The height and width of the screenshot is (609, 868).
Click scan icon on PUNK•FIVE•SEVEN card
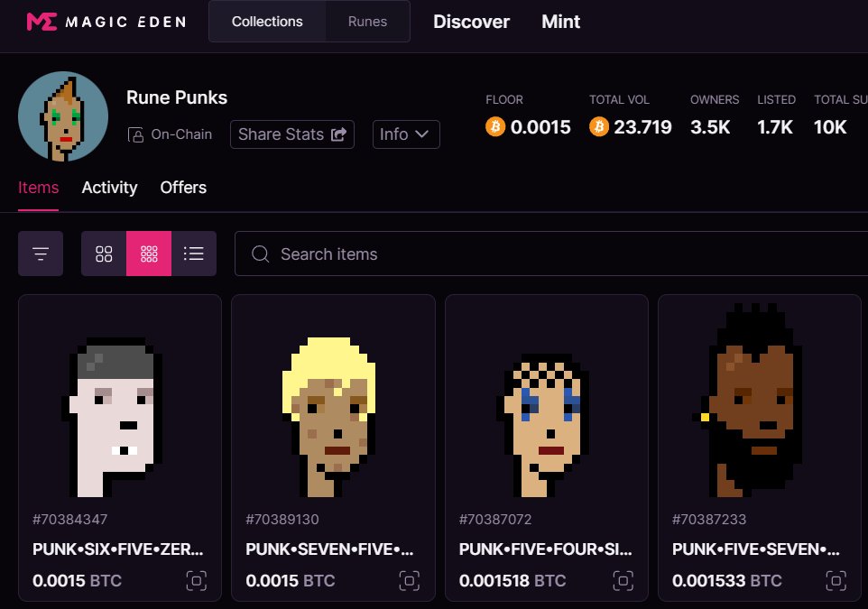click(836, 581)
